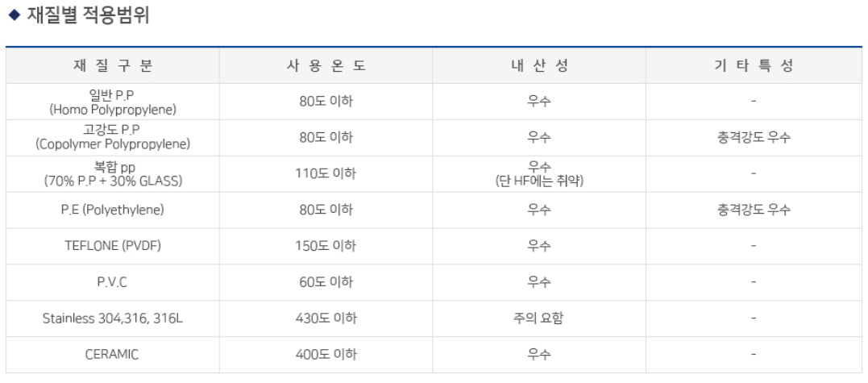The height and width of the screenshot is (383, 868).
Task: Click the 일반 P.P Homo Polypropylene cell
Action: [x=113, y=102]
